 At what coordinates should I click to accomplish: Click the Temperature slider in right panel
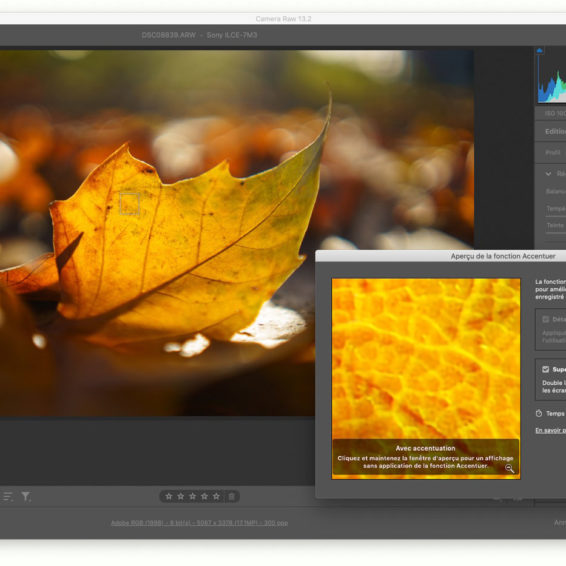tap(556, 216)
